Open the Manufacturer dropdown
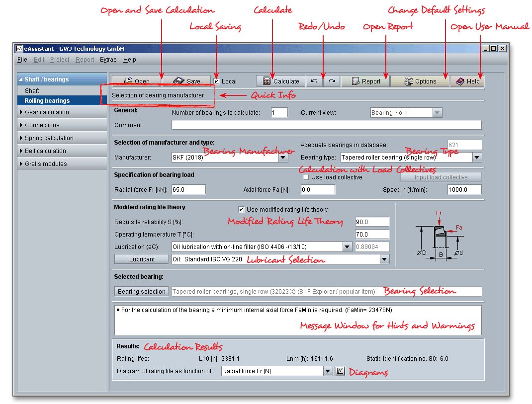 point(283,158)
